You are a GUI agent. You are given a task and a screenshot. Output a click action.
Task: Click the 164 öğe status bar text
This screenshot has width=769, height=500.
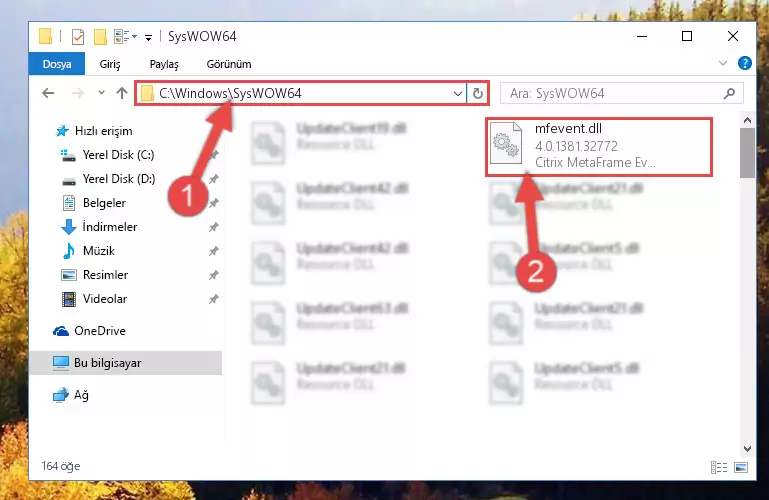click(60, 466)
